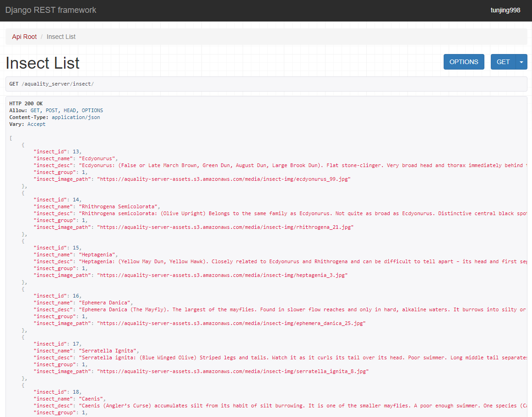
Task: Click the GET button
Action: (x=503, y=62)
